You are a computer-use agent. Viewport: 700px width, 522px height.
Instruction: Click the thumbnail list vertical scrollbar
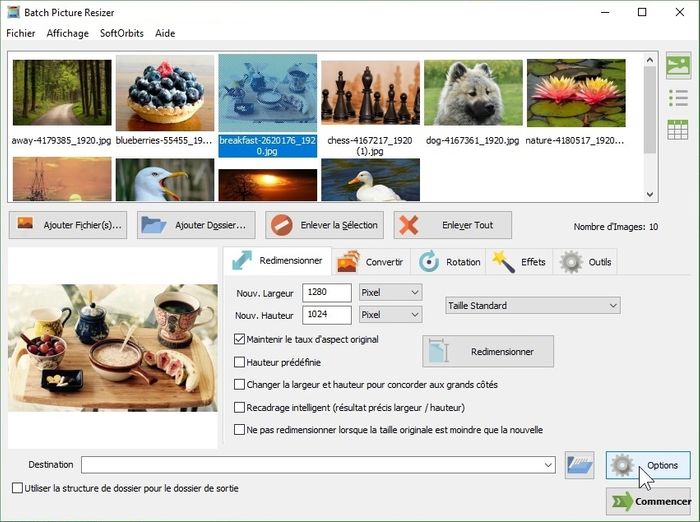click(651, 120)
